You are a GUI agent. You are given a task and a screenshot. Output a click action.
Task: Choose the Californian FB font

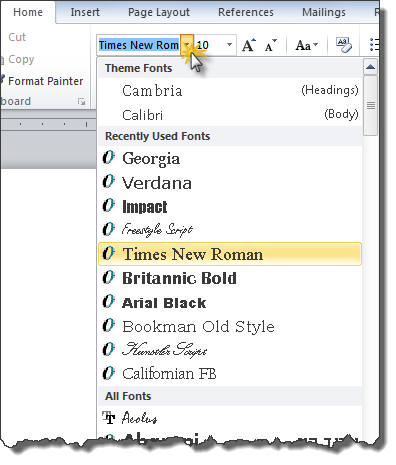(230, 374)
